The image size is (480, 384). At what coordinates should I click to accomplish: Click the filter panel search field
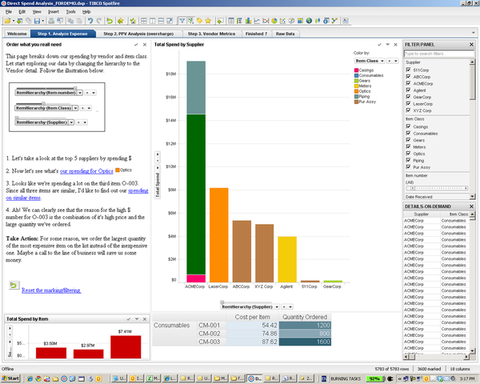pos(439,54)
